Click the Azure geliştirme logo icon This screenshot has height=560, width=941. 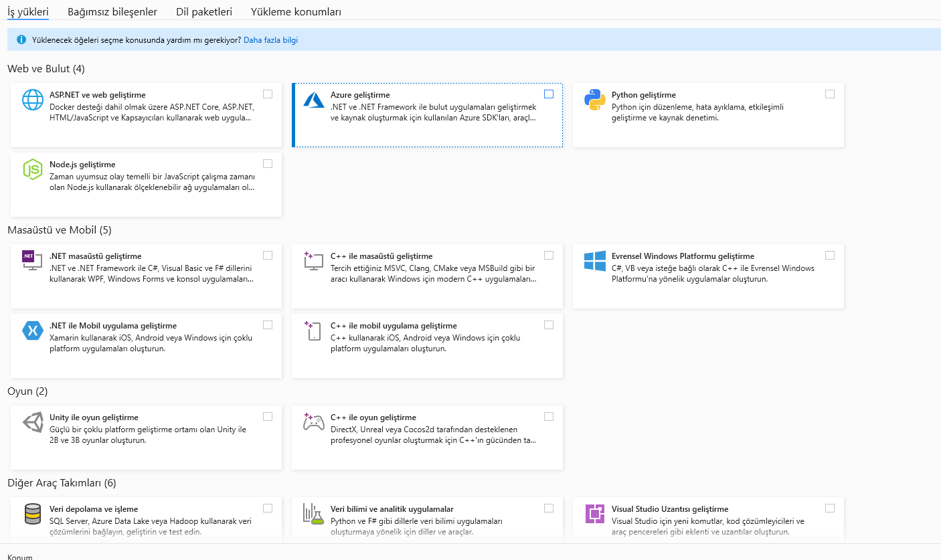pos(314,100)
